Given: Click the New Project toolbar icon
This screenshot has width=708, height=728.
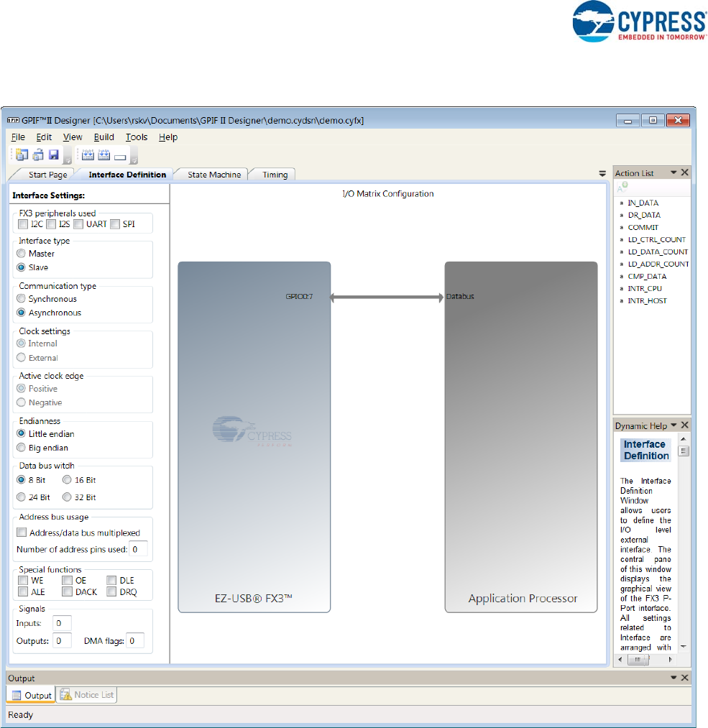Looking at the screenshot, I should (22, 155).
